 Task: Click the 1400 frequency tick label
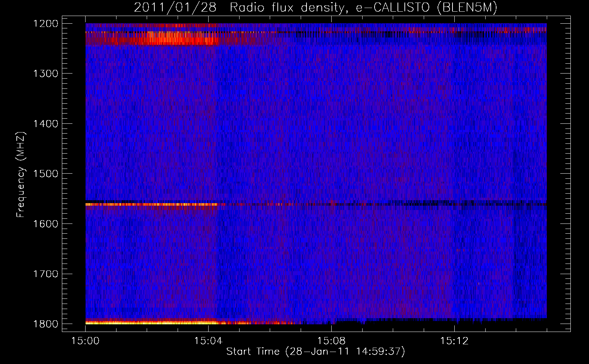tap(46, 124)
